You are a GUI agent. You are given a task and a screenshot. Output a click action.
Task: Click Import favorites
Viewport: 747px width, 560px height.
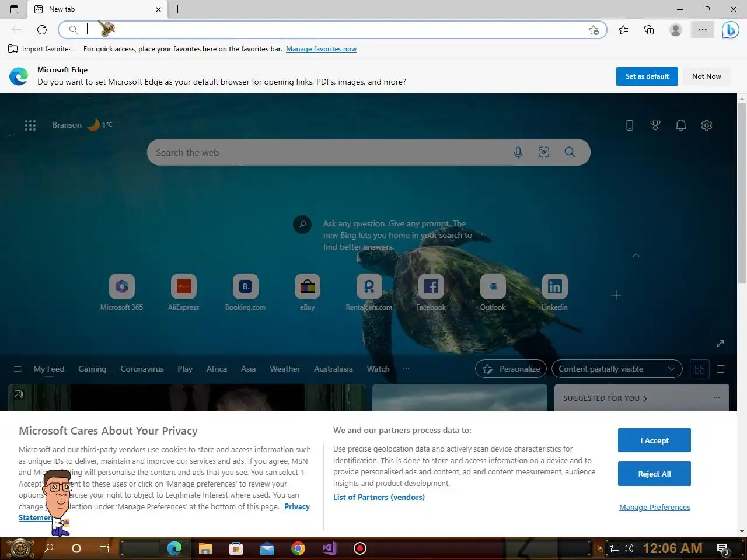[x=40, y=49]
